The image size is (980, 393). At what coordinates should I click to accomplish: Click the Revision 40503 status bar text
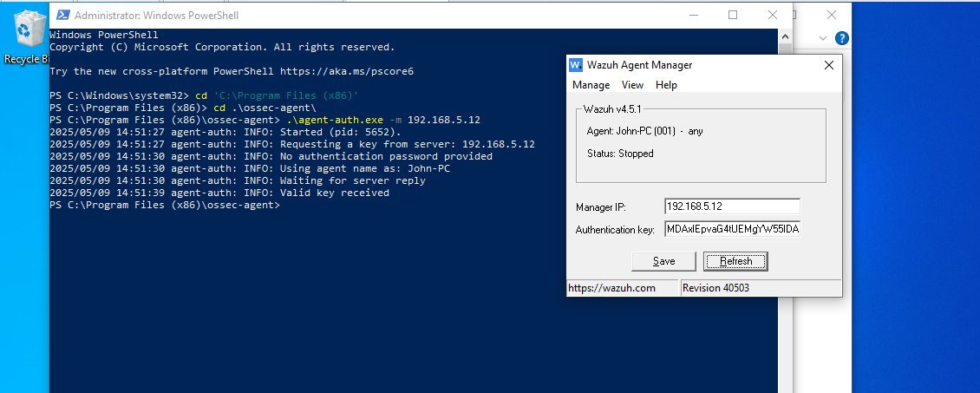(x=715, y=288)
